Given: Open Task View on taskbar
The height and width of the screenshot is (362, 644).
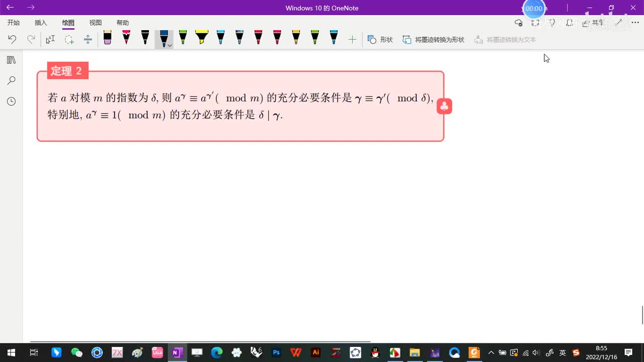Looking at the screenshot, I should 34,353.
